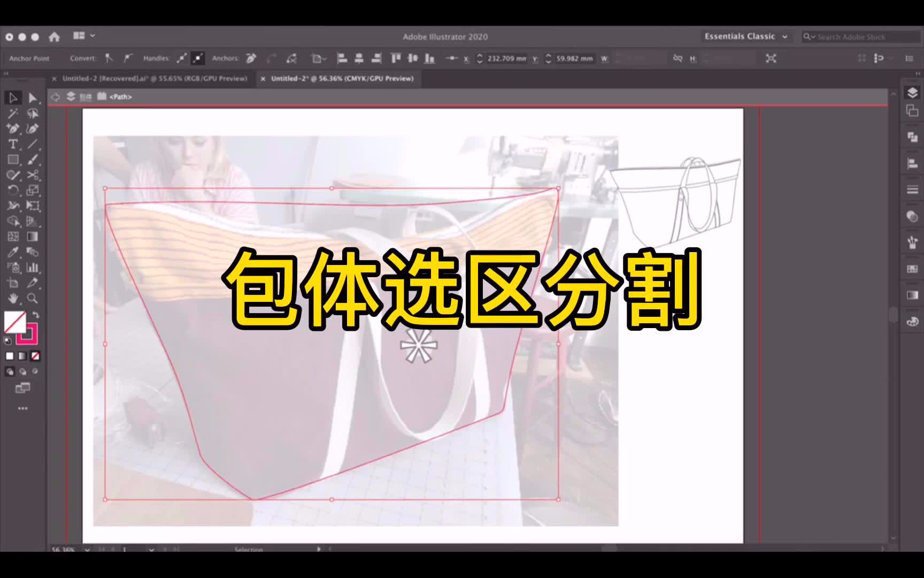Enable Draw Inside mode
The image size is (924, 578).
point(35,371)
